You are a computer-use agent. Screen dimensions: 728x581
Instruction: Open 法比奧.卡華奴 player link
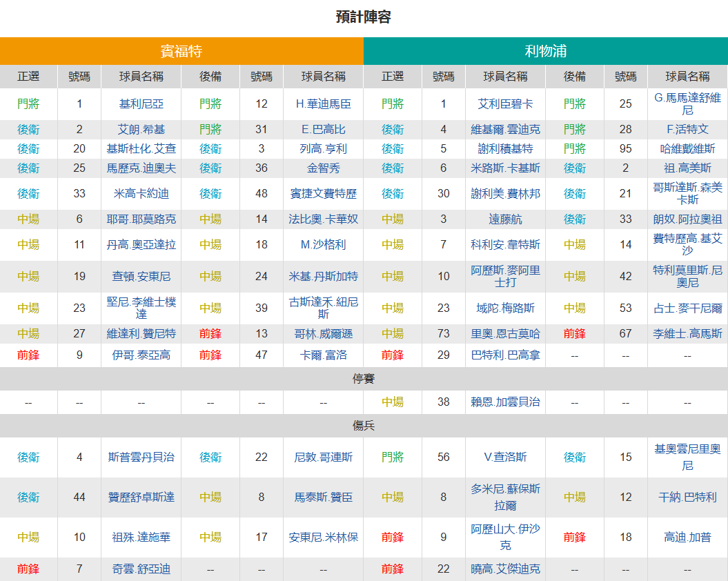point(324,219)
